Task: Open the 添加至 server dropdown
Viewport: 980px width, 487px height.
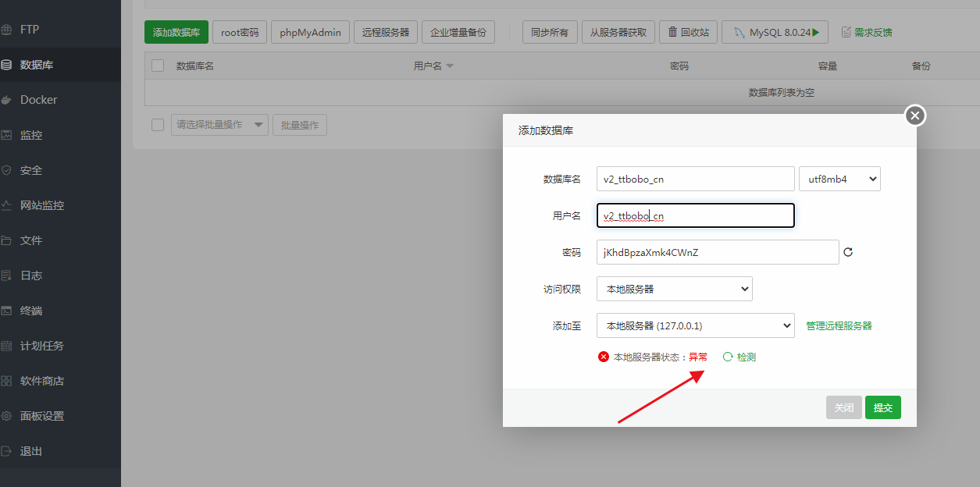Action: [695, 325]
